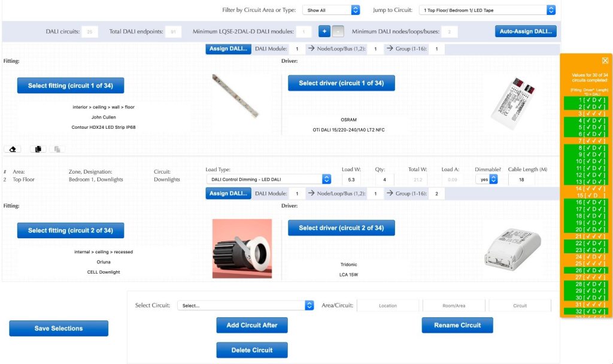Click the LED strip fitting image
Viewport: 613px width, 364px height.
pos(235,96)
